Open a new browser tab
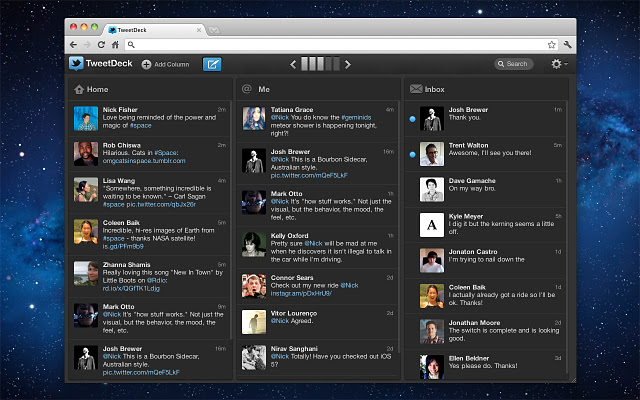The height and width of the screenshot is (400, 640). pyautogui.click(x=214, y=30)
